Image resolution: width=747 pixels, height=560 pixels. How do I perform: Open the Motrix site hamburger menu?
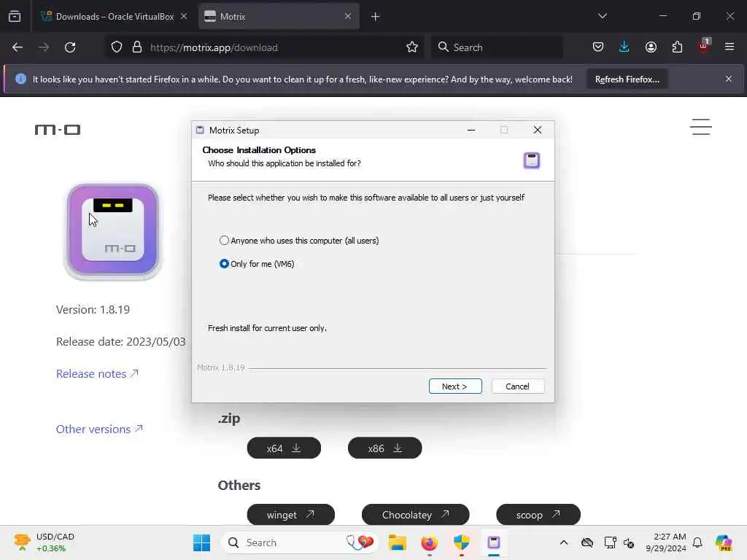tap(701, 127)
